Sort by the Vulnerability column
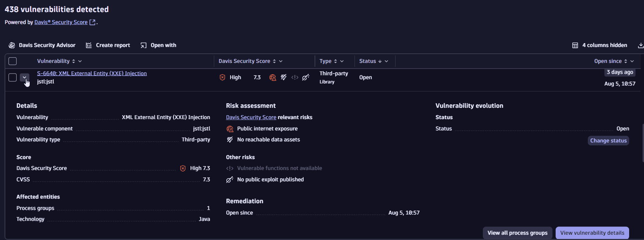Screen dimensions: 644x240 coord(74,61)
